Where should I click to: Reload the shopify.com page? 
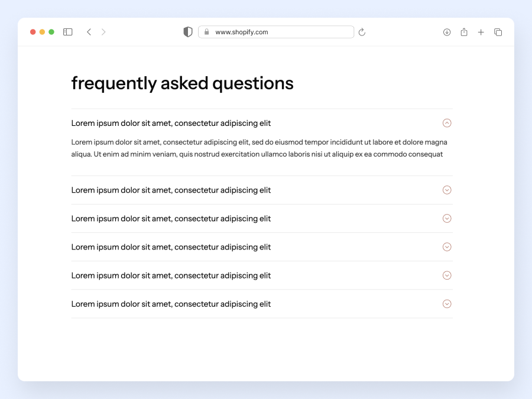pos(362,32)
